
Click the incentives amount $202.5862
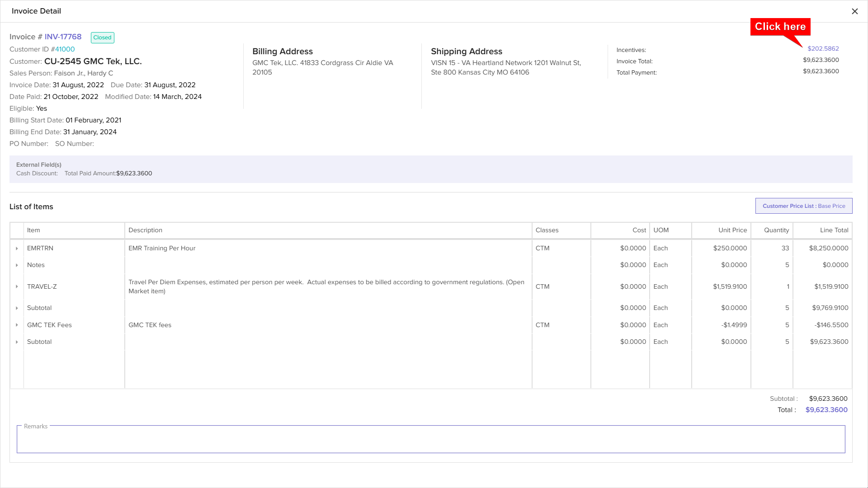(x=823, y=48)
